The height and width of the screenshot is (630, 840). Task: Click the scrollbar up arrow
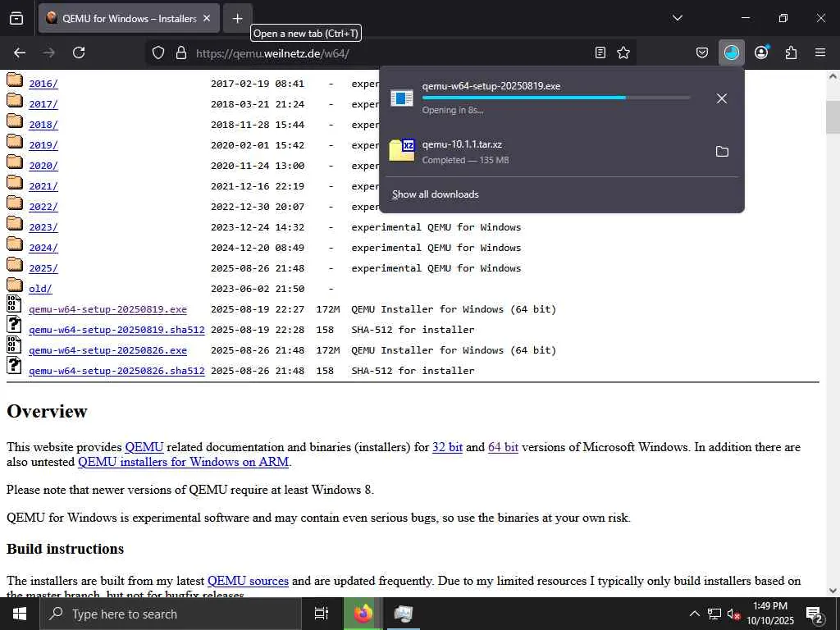click(x=833, y=76)
